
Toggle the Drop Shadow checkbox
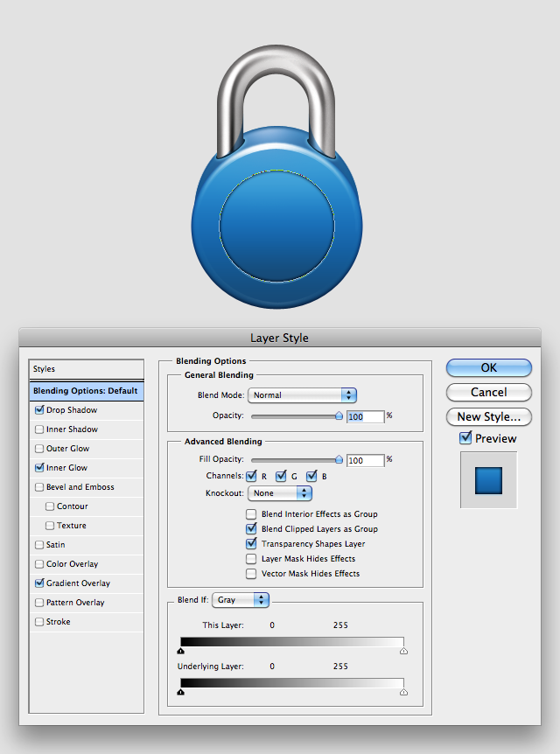pos(39,410)
